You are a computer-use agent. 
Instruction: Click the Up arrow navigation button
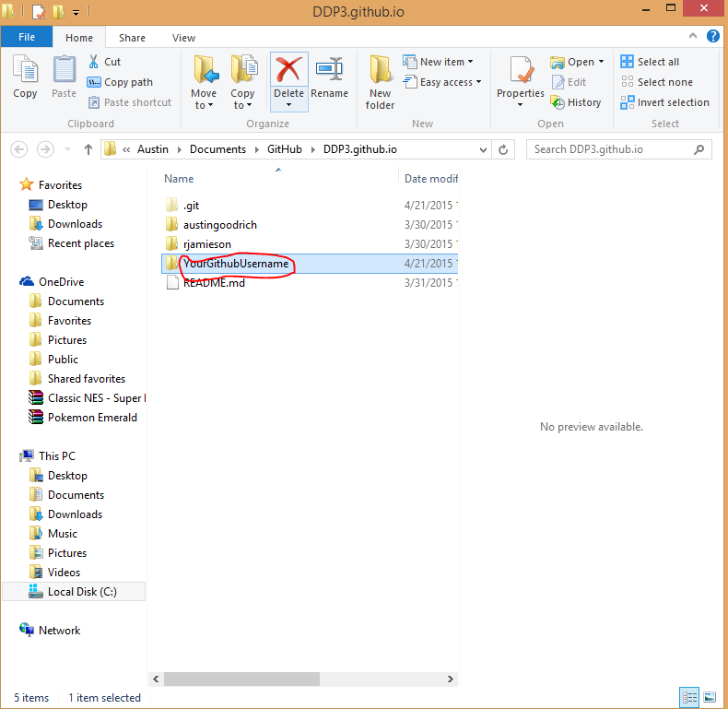pos(88,149)
